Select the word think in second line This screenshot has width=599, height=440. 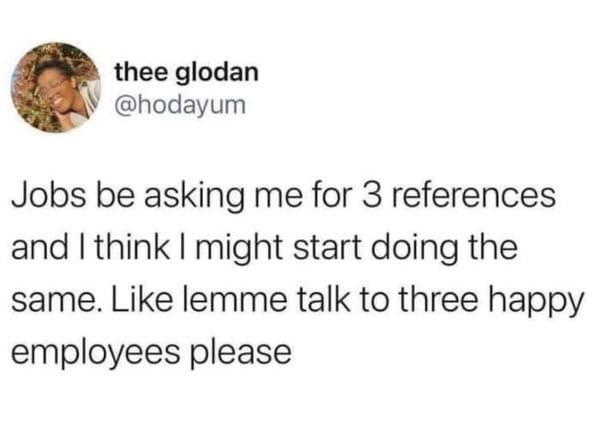pos(132,248)
